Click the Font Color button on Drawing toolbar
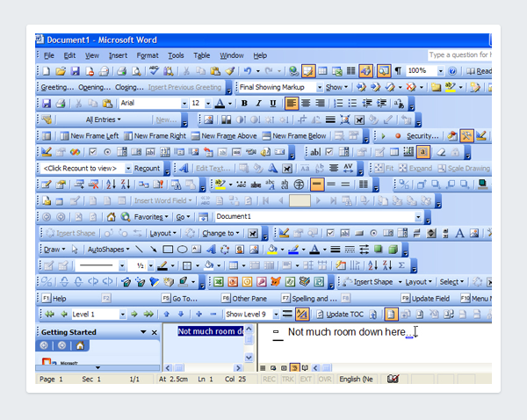 pos(314,250)
